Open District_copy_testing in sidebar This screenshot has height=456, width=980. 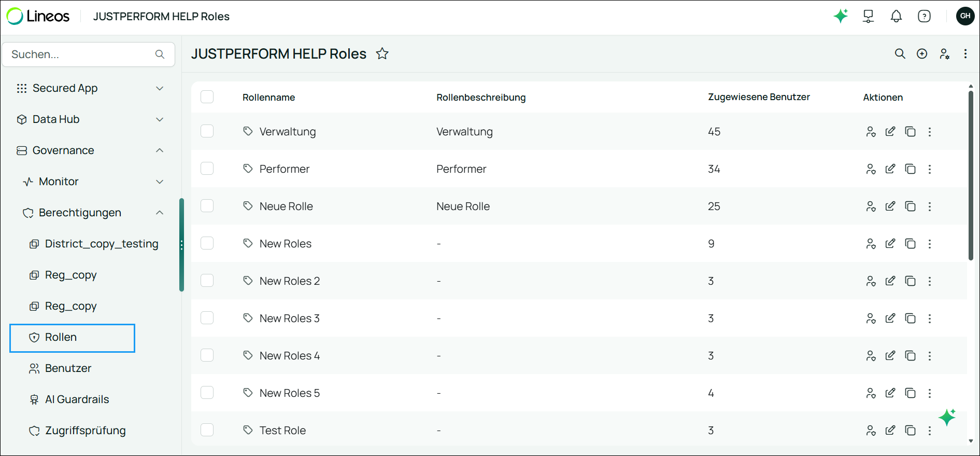coord(94,244)
